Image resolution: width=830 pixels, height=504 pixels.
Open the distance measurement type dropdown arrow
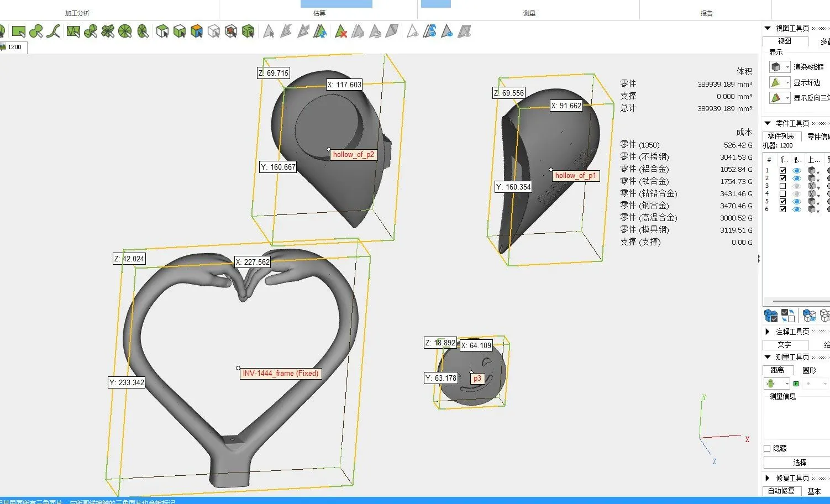(786, 384)
